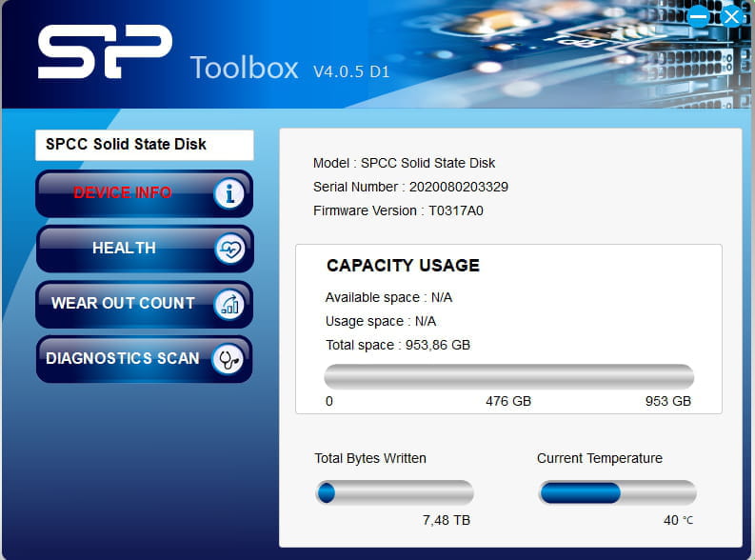755x560 pixels.
Task: Select the DIAGNOSTICS SCAN tab
Action: pyautogui.click(x=144, y=359)
